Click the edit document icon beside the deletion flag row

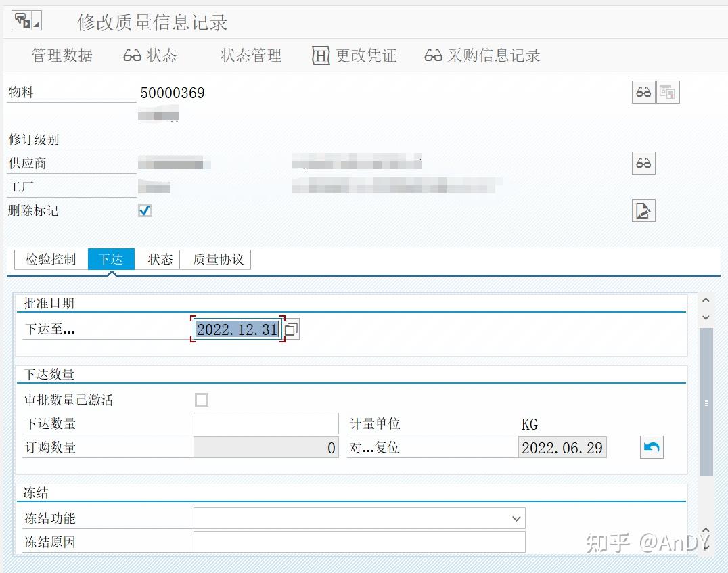coord(643,210)
